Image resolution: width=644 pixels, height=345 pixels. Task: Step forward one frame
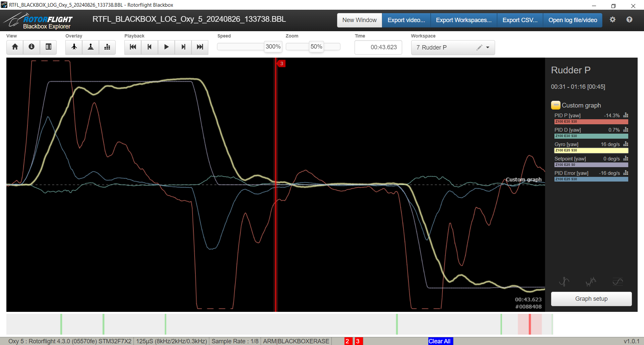(x=183, y=47)
